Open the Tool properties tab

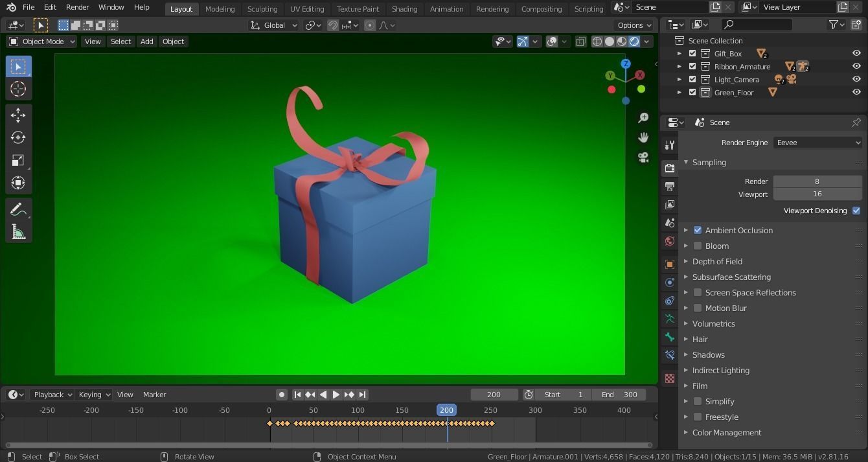click(x=670, y=145)
